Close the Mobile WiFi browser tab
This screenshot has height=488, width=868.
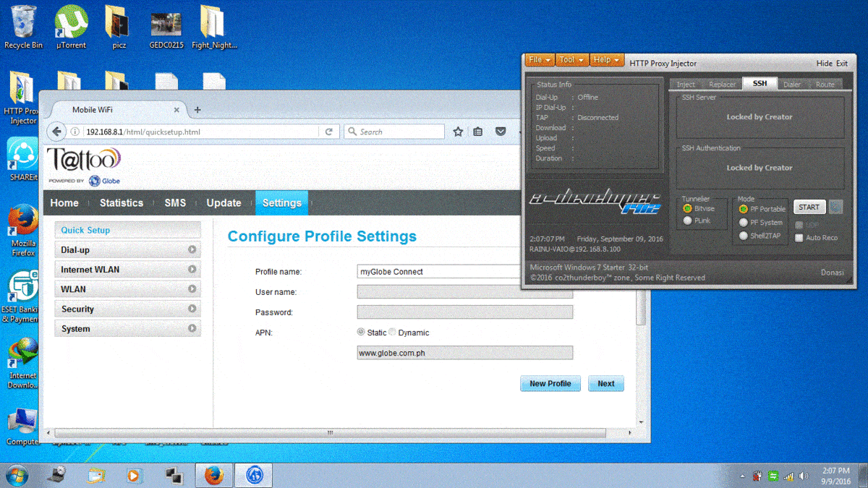[176, 110]
